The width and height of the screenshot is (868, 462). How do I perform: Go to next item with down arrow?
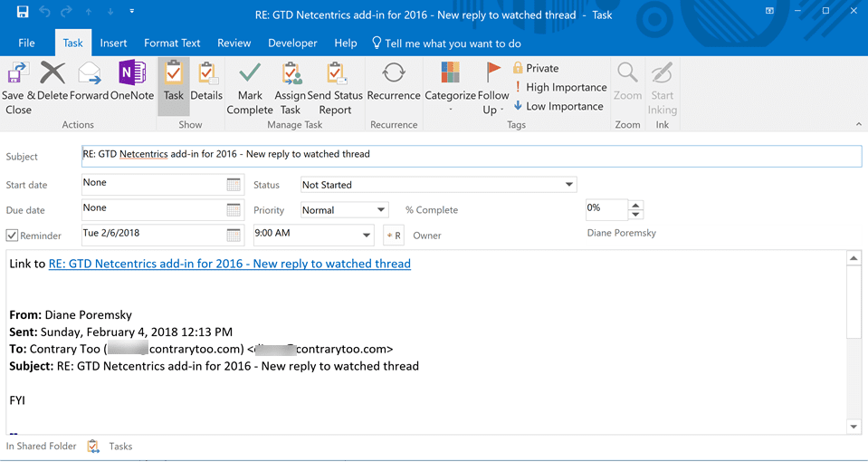110,11
